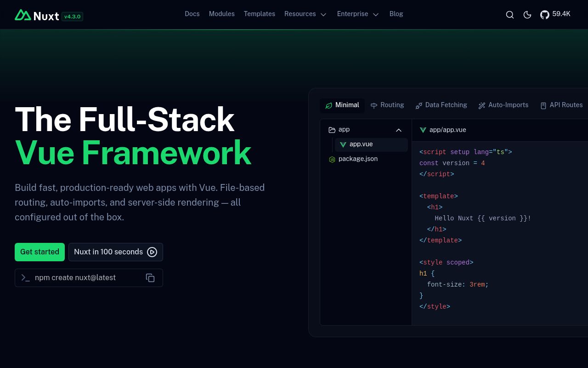Click the Nuxt logo icon

(23, 15)
